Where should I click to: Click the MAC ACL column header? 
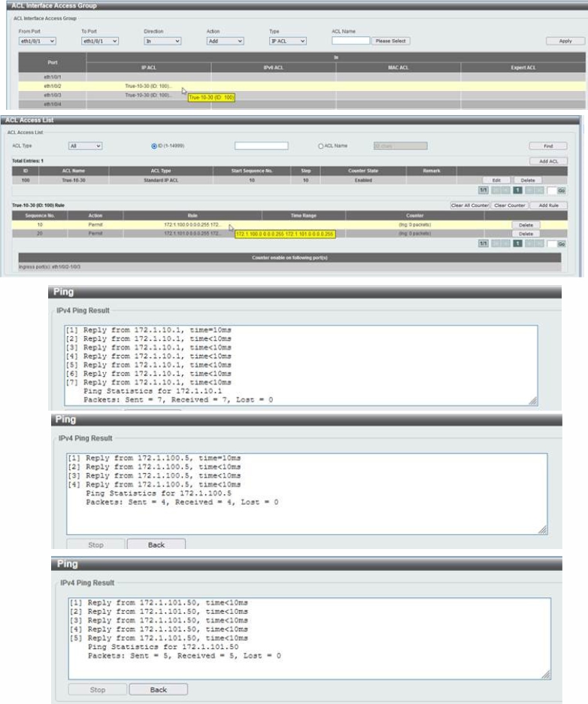(398, 68)
